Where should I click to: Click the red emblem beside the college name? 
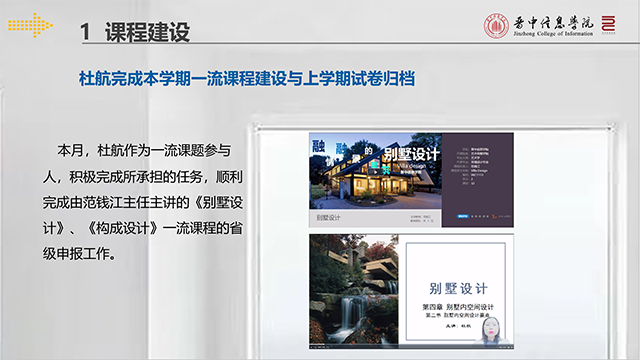(608, 24)
